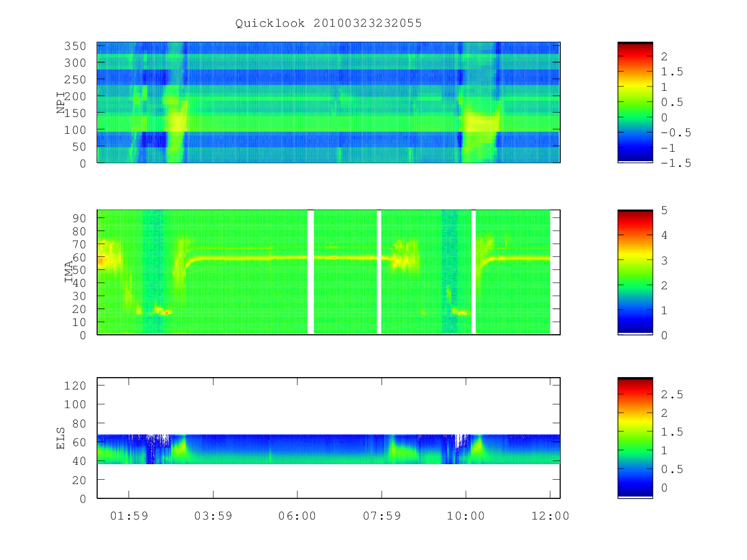Click the time label 10:00
The image size is (747, 560).
[466, 516]
